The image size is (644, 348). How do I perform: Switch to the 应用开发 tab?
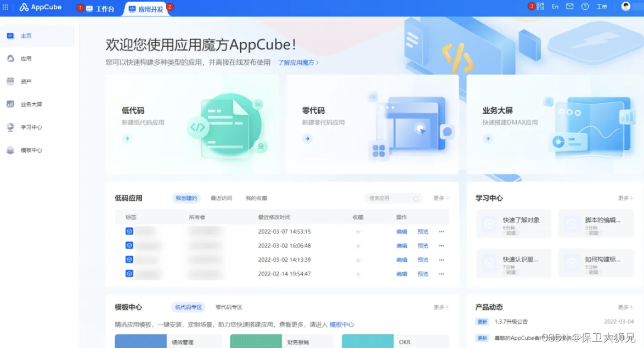pyautogui.click(x=146, y=9)
